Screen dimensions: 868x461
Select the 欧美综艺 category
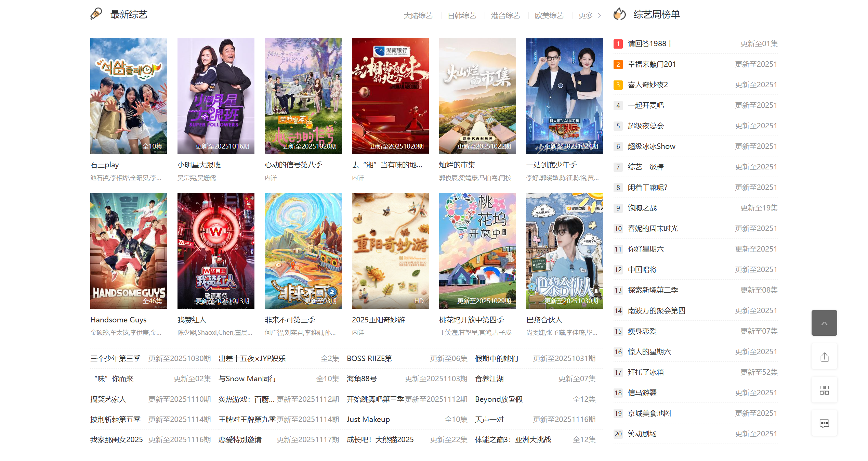click(549, 16)
